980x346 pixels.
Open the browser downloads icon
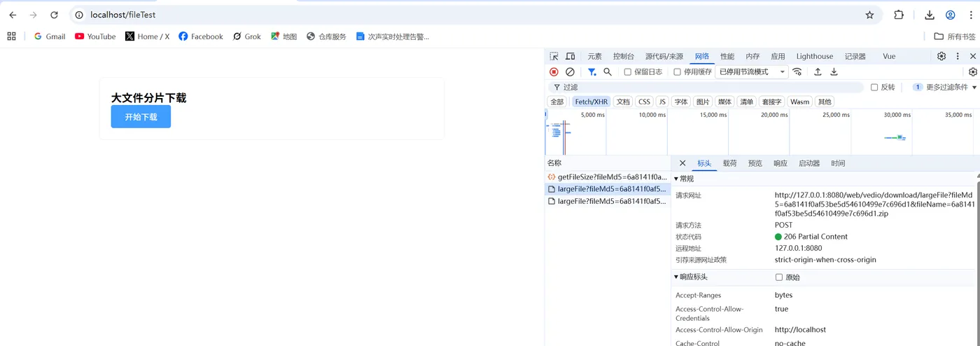pyautogui.click(x=930, y=15)
